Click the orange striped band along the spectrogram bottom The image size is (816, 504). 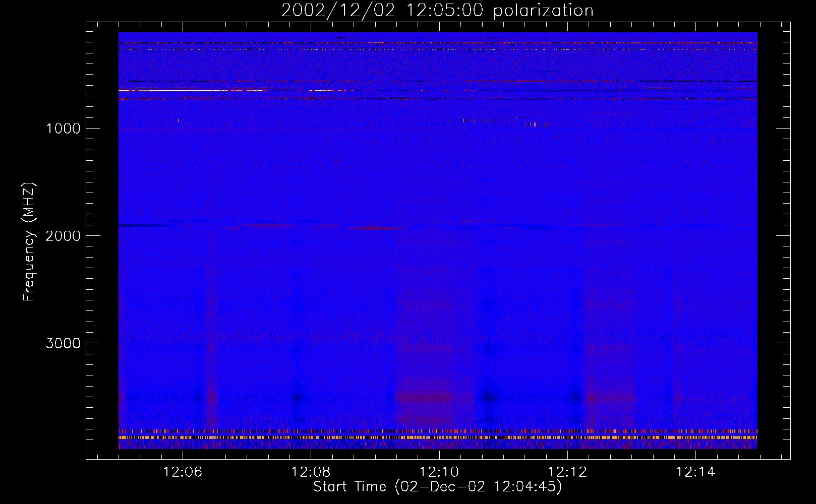(x=438, y=437)
